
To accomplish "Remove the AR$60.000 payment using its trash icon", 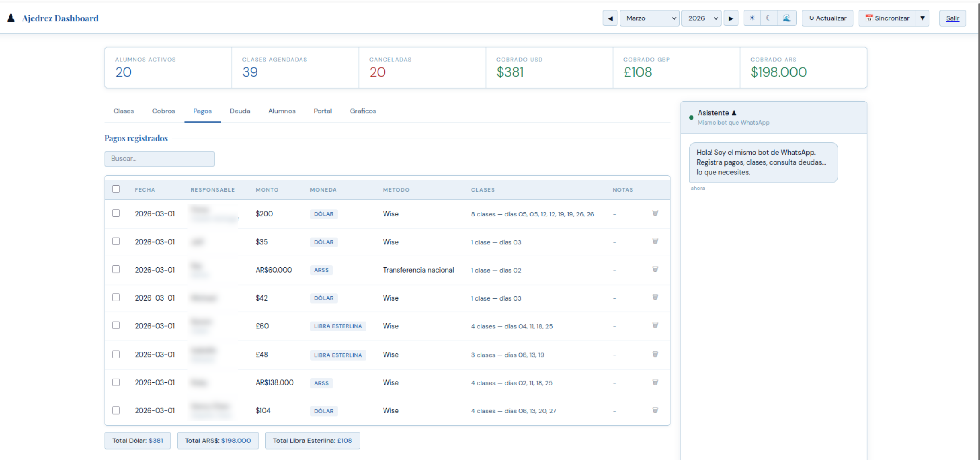I will point(655,269).
